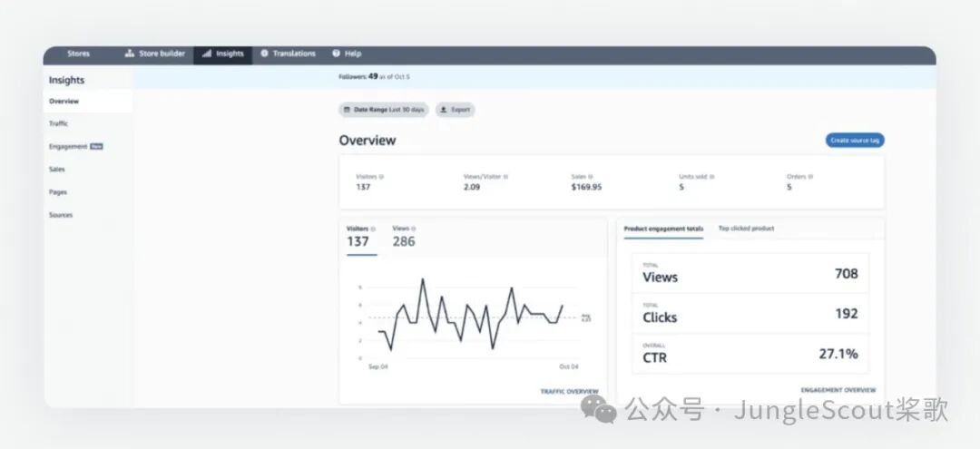Select Overview in the Insights sidebar

pyautogui.click(x=87, y=102)
